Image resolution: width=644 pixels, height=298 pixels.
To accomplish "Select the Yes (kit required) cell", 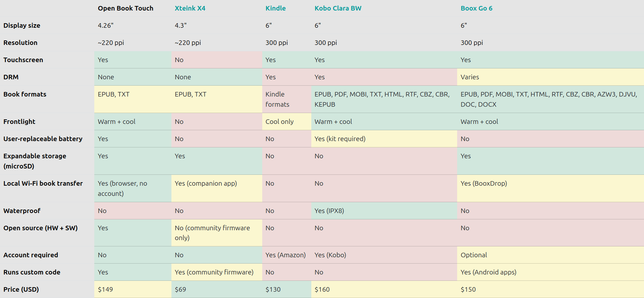I will click(x=384, y=139).
